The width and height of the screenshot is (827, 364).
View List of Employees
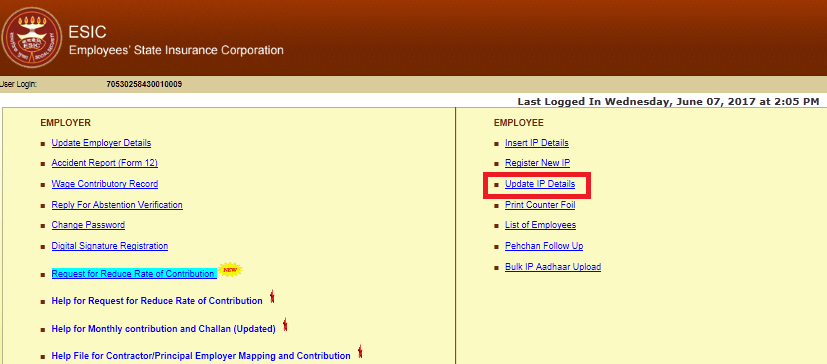(x=541, y=225)
